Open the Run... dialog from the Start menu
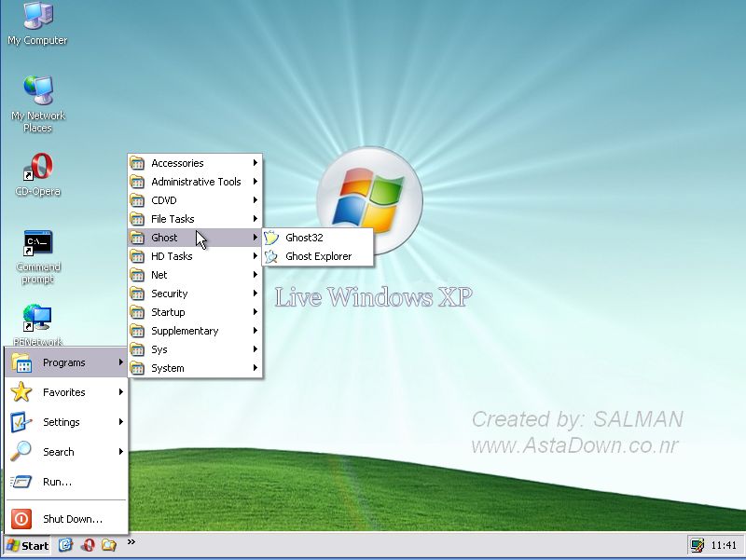The width and height of the screenshot is (746, 560). pyautogui.click(x=58, y=482)
